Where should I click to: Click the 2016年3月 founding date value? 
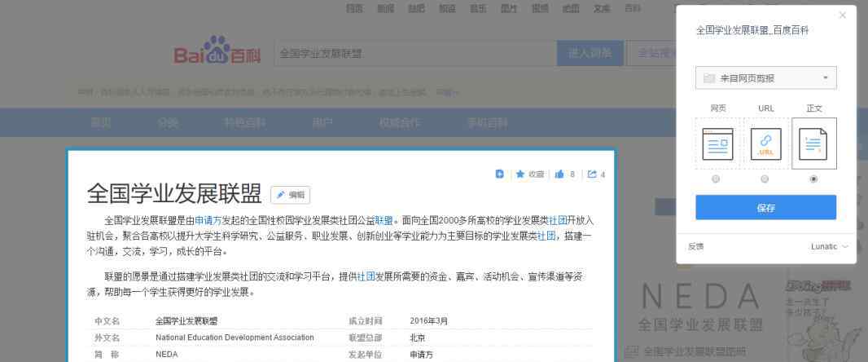[x=429, y=321]
